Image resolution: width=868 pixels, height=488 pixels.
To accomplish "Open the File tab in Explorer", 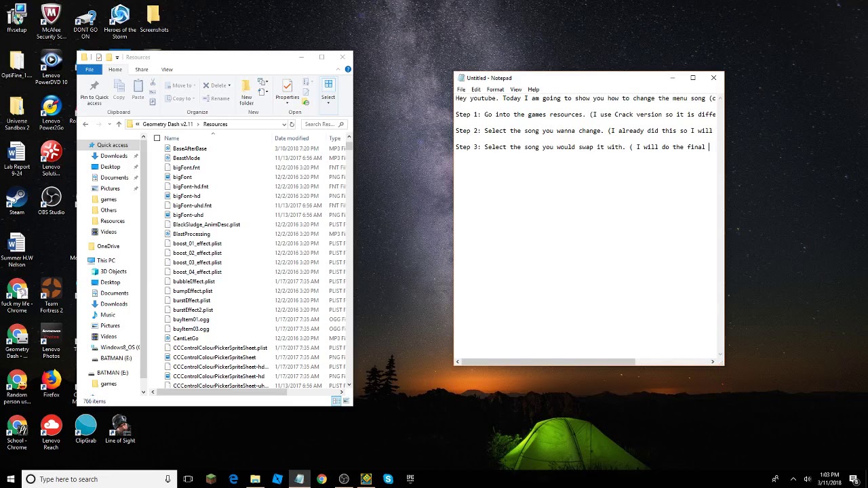I will coord(90,69).
